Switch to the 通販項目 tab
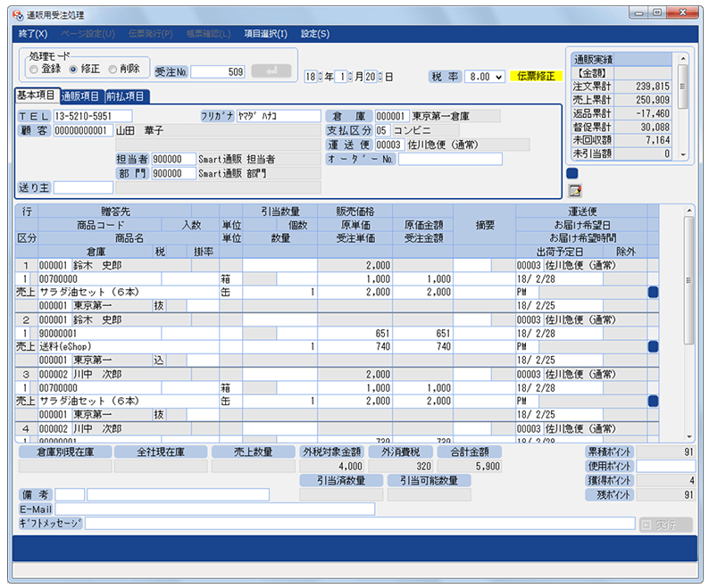709x588 pixels. (x=80, y=95)
